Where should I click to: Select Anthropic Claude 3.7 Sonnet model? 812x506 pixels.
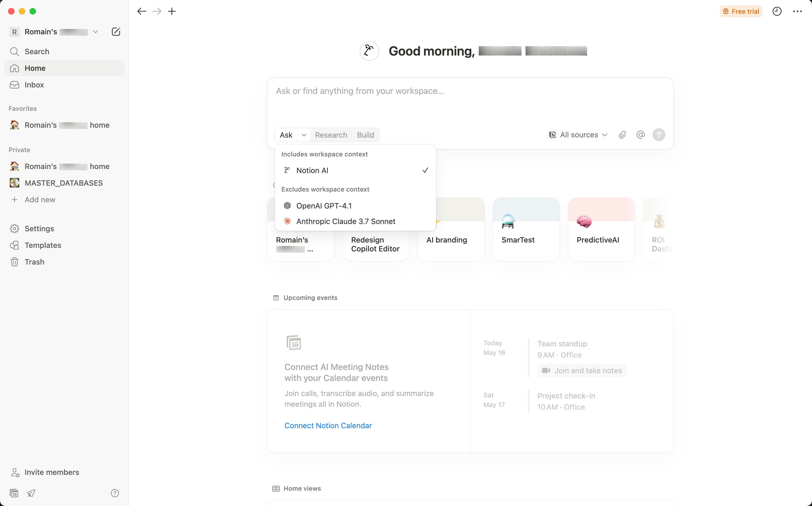[355, 221]
